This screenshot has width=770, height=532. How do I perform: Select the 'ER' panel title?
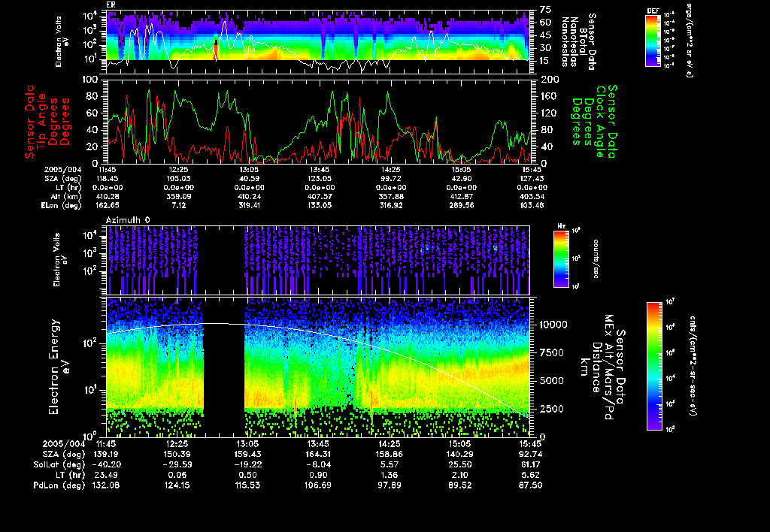click(x=110, y=5)
